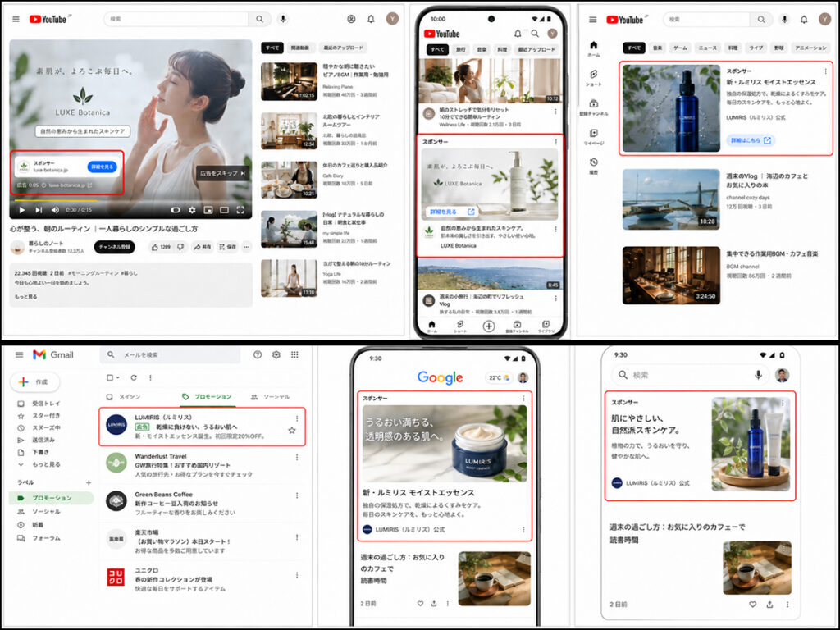Open 履歴 history in YouTube home sidebar
The width and height of the screenshot is (840, 630).
click(x=594, y=166)
